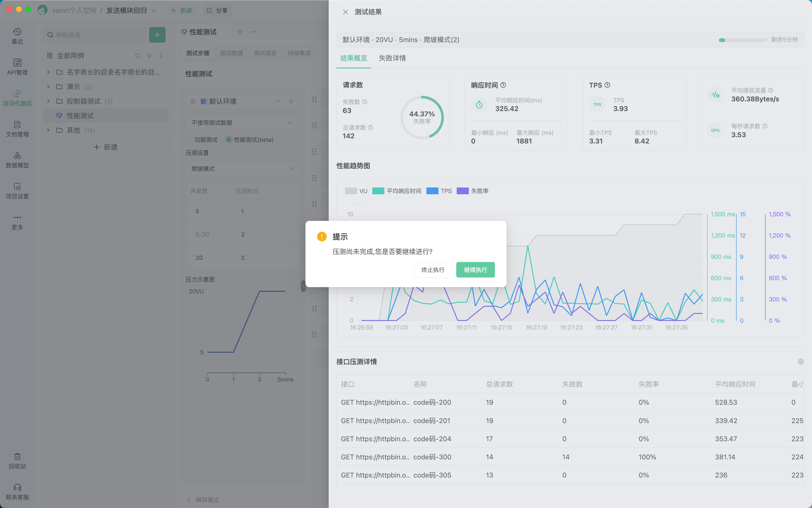This screenshot has width=812, height=508.
Task: Close the 测试结果 panel with X
Action: 345,12
